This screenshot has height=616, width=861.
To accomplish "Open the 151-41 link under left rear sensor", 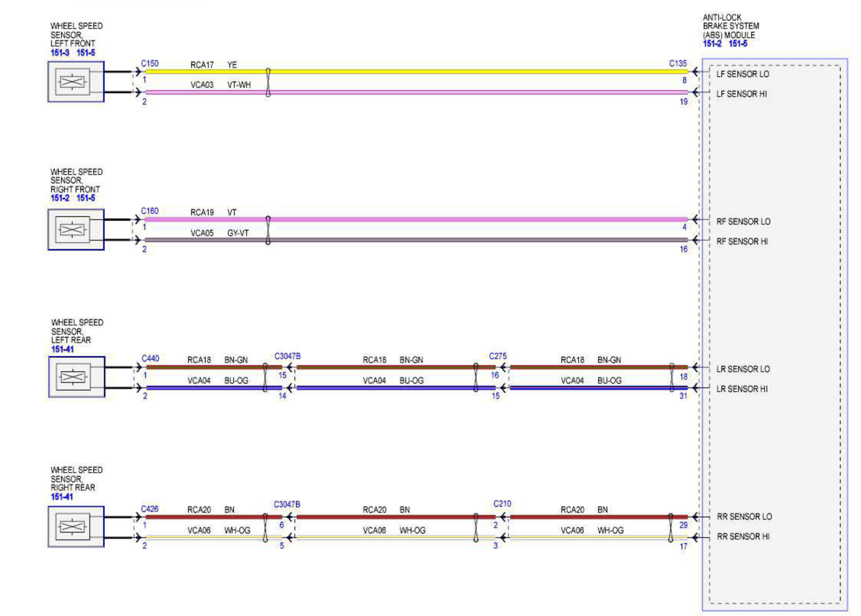I will (x=62, y=349).
